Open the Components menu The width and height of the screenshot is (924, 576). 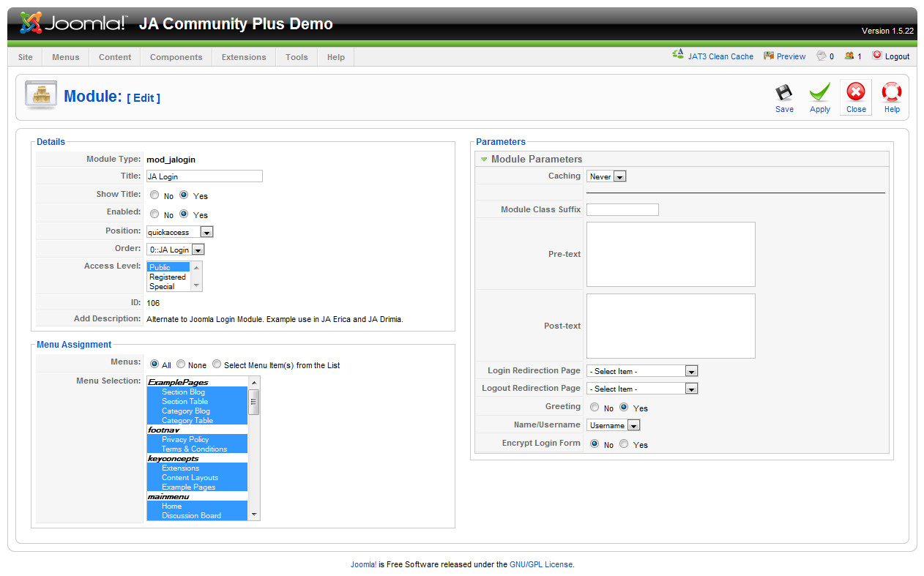pyautogui.click(x=176, y=57)
